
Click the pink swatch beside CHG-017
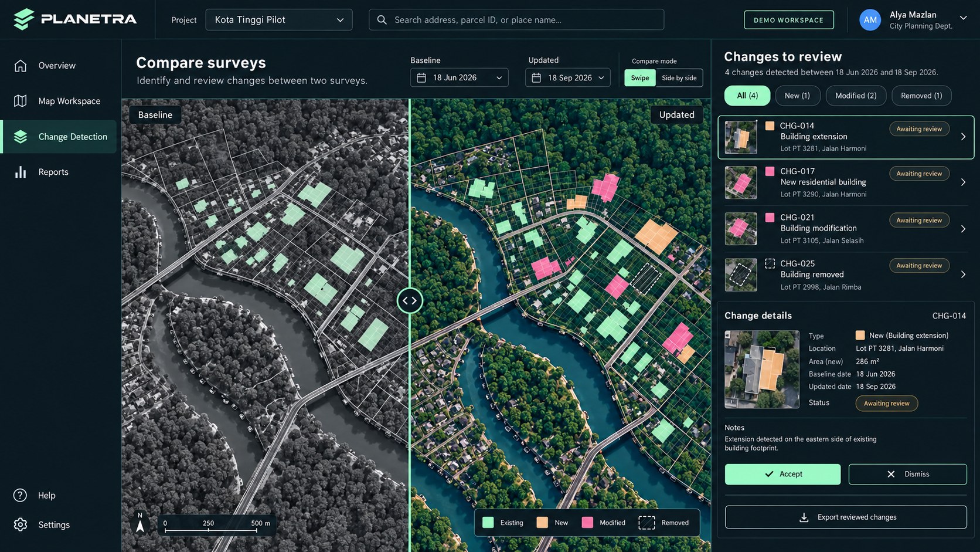point(770,171)
